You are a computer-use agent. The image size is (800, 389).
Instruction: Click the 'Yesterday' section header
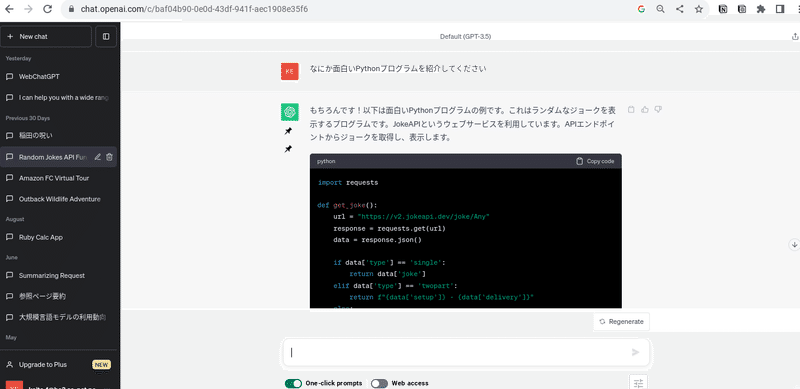point(18,59)
